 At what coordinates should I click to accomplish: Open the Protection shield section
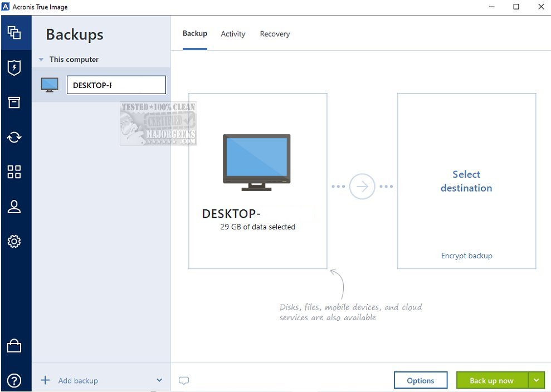click(x=14, y=67)
